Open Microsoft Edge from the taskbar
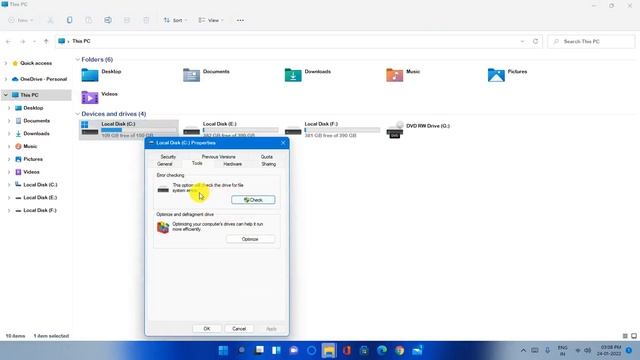The width and height of the screenshot is (640, 360). click(x=382, y=350)
